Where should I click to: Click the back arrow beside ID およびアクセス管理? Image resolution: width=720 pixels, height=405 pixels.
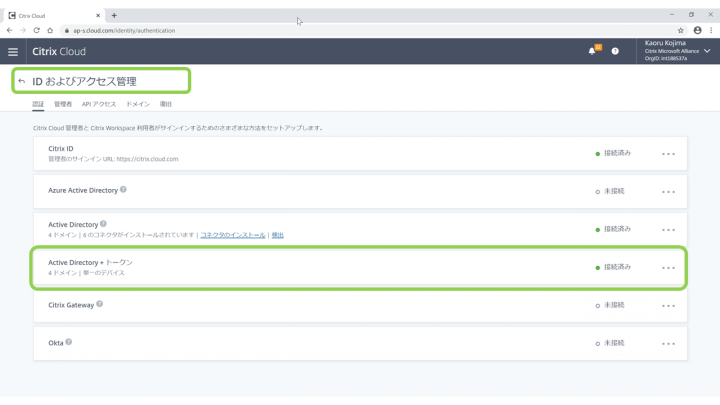point(22,81)
